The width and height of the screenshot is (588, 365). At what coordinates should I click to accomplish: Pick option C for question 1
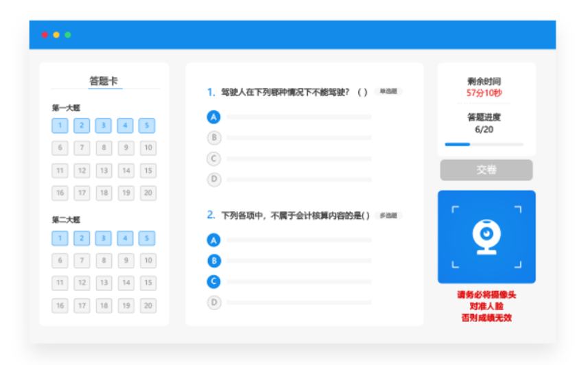pyautogui.click(x=214, y=158)
